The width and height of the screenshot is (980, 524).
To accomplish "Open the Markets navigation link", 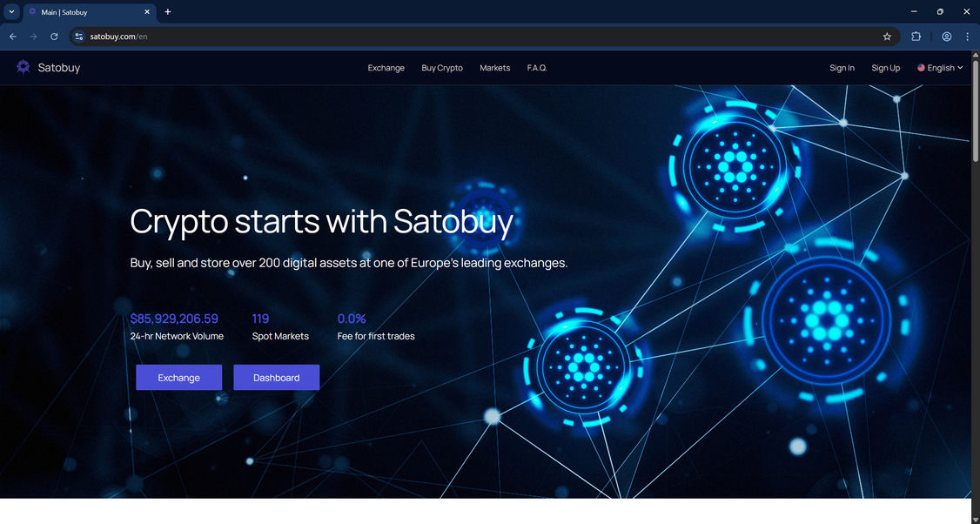I will tap(494, 68).
